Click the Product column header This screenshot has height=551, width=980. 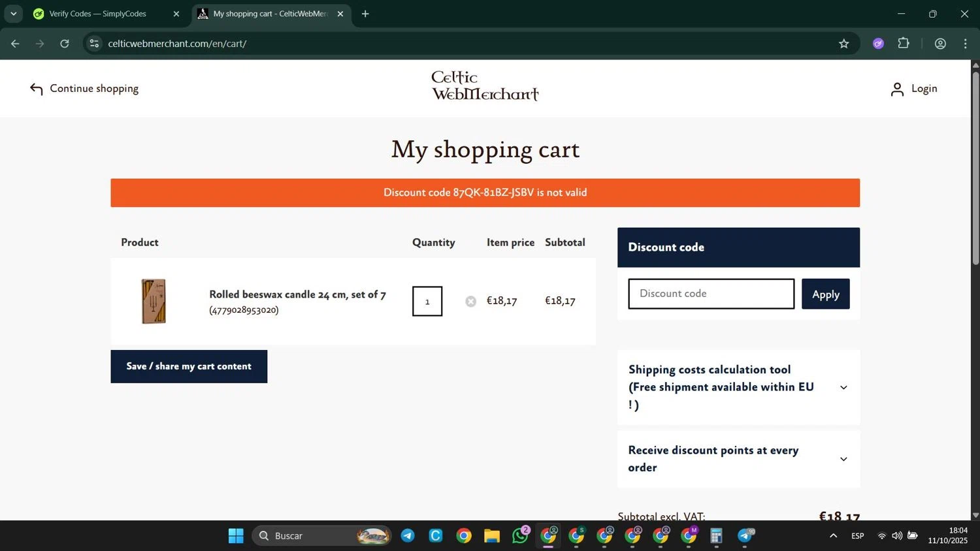[140, 242]
